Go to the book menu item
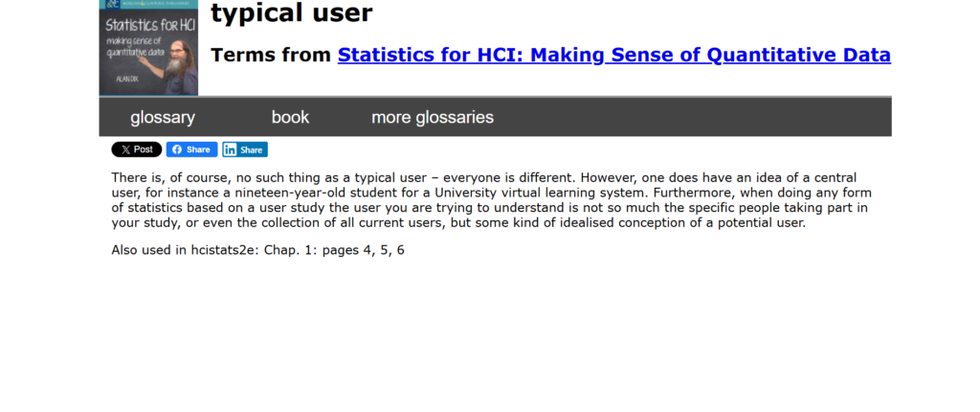Screen dimensions: 980x412 tap(290, 117)
